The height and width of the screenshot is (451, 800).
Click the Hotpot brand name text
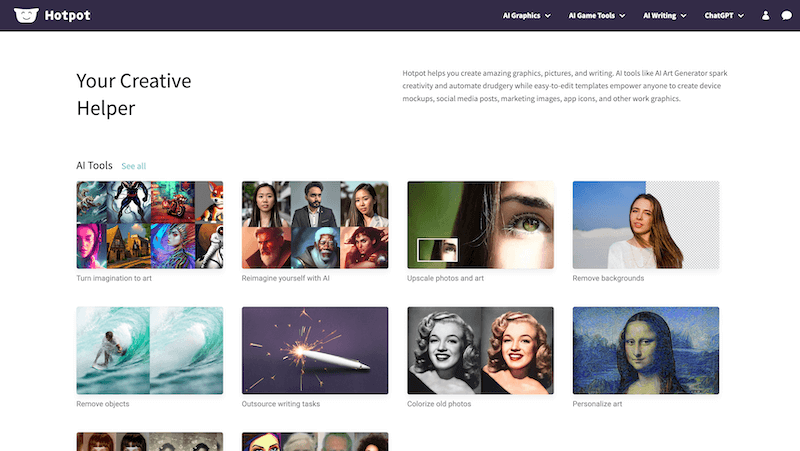tap(67, 15)
